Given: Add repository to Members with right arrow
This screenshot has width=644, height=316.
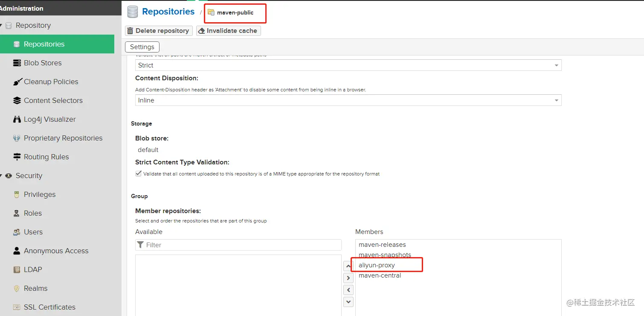Looking at the screenshot, I should pyautogui.click(x=348, y=278).
